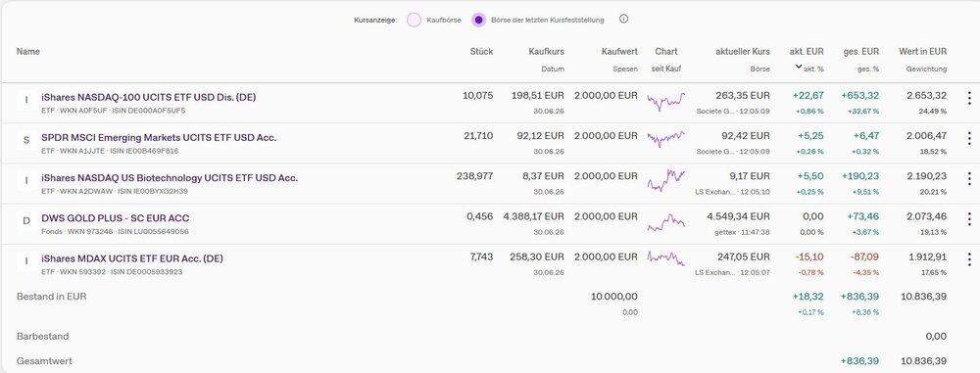Click total gain +653,32
Image resolution: width=980 pixels, height=373 pixels.
[x=860, y=96]
